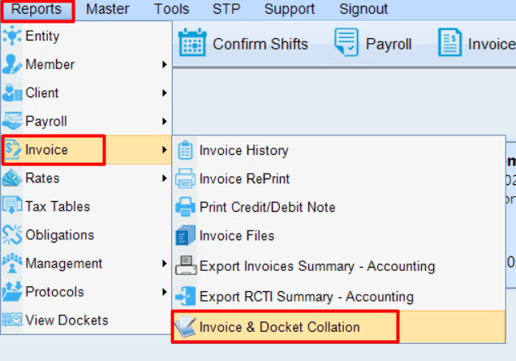The width and height of the screenshot is (516, 361).
Task: Click the Invoice toolbar label
Action: point(492,44)
